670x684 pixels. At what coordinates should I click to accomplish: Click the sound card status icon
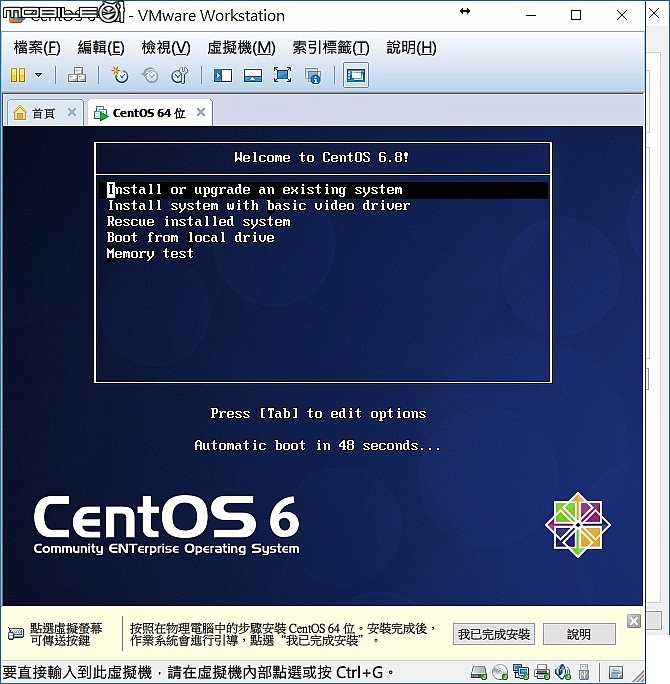point(563,672)
